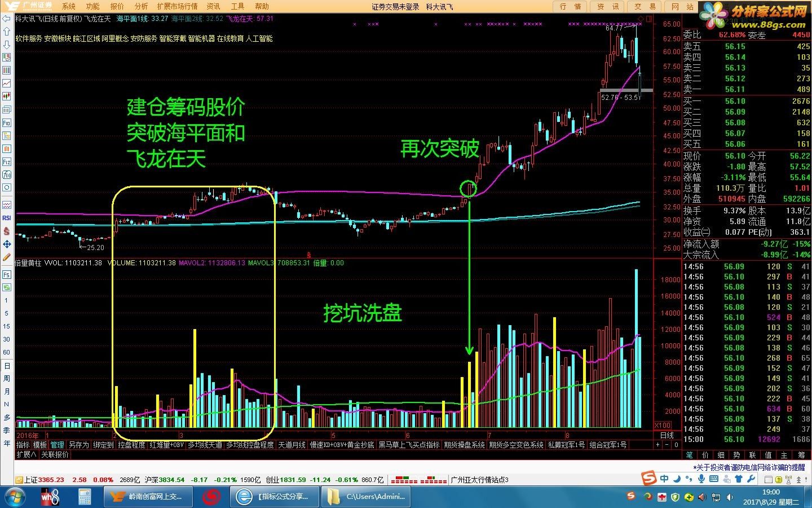Open the 报价 menu
Image resolution: width=812 pixels, height=508 pixels.
coord(117,6)
